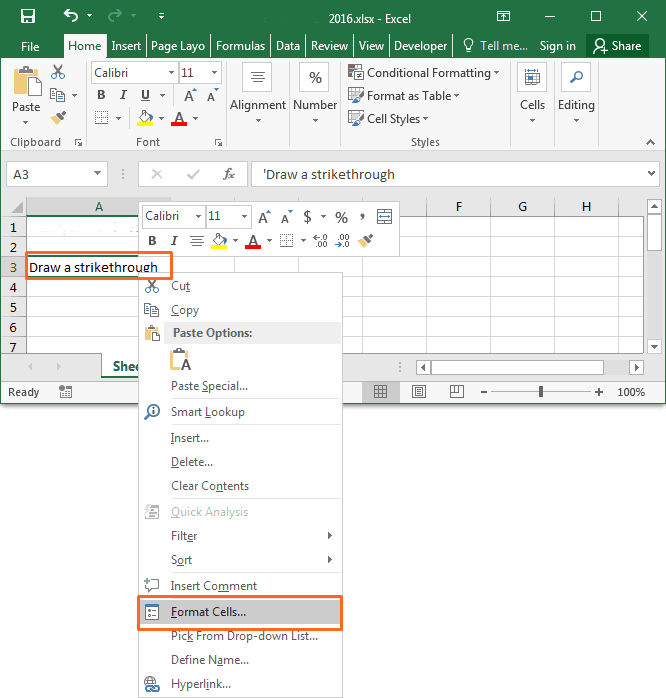Click the Name Box showing A3
The width and height of the screenshot is (666, 698).
click(48, 174)
